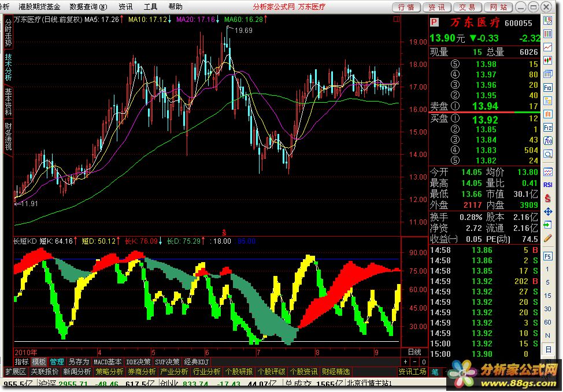Open the tree structure icon
The image size is (563, 392).
point(547,101)
